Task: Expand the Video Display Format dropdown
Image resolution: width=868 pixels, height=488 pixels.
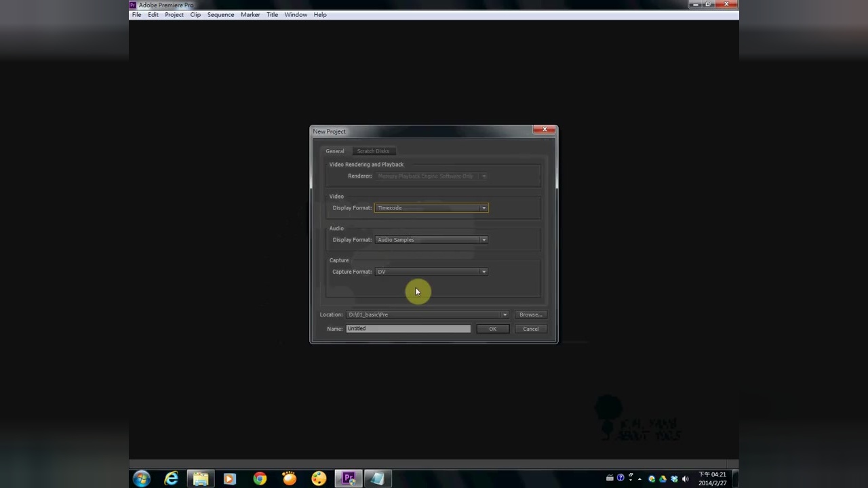Action: tap(484, 208)
